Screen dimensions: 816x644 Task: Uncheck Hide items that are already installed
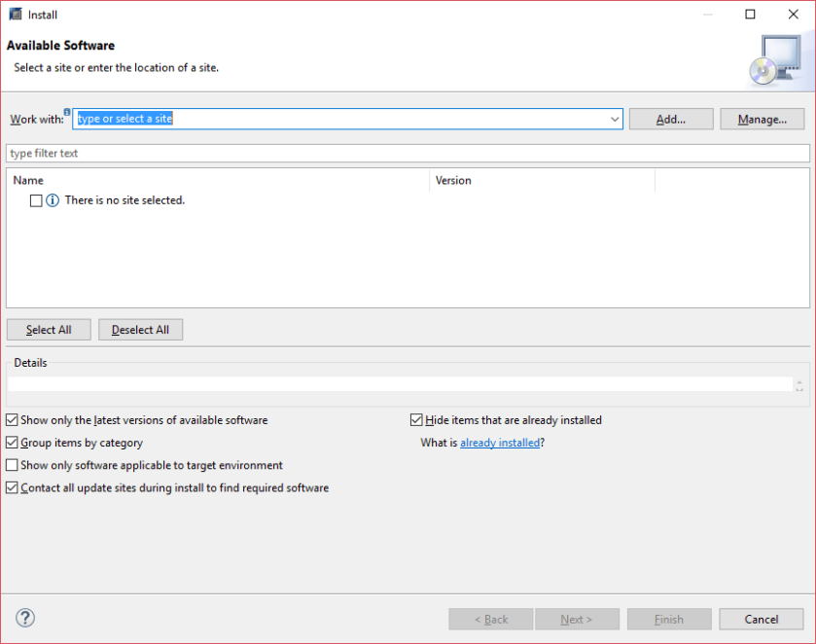(416, 420)
